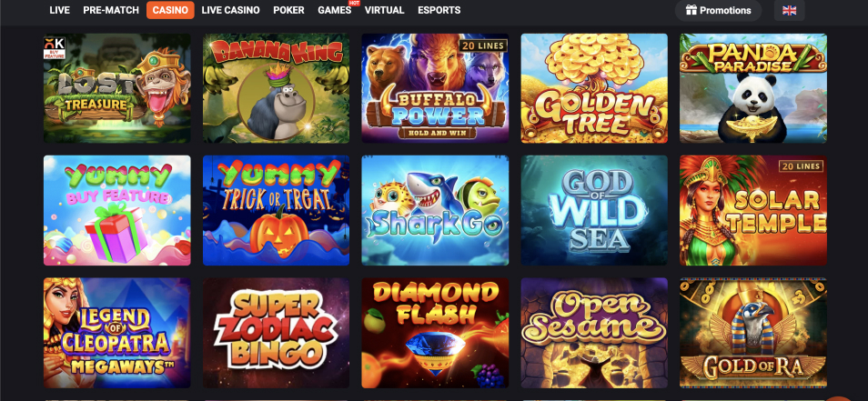Play Buffalo Power Hold and Win
The height and width of the screenshot is (401, 868).
(x=435, y=88)
